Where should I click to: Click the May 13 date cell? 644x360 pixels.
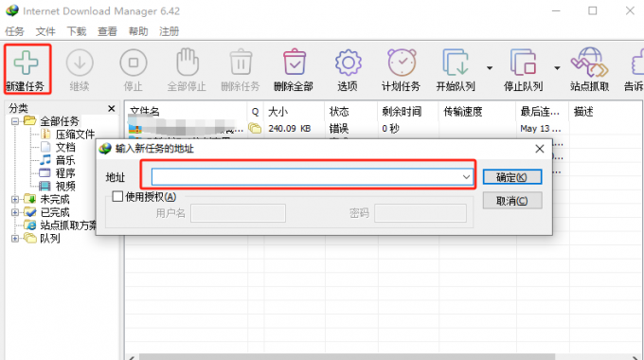point(541,129)
